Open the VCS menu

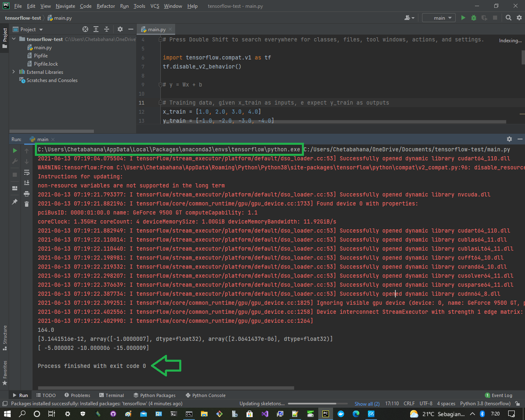point(155,6)
